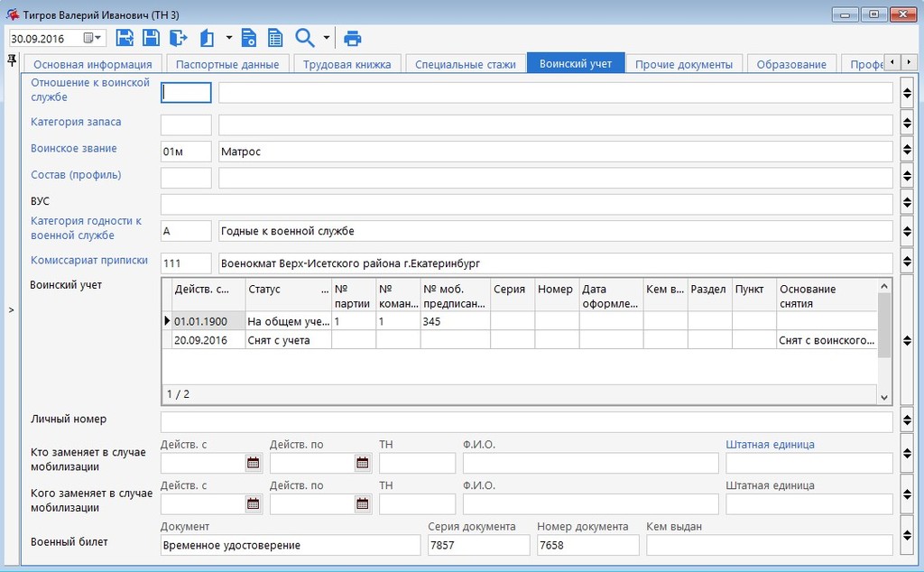
Task: Open the 30.09.2016 date dropdown
Action: click(94, 38)
